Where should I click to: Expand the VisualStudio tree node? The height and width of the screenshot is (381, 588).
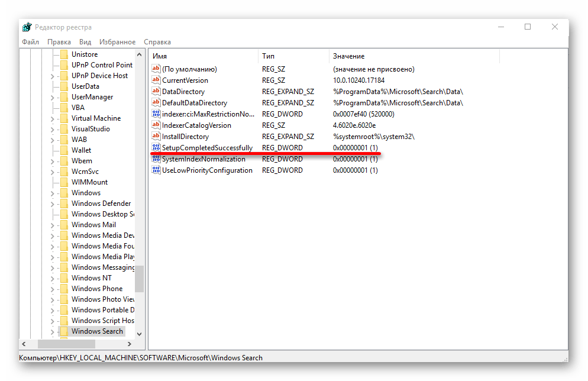(x=52, y=129)
